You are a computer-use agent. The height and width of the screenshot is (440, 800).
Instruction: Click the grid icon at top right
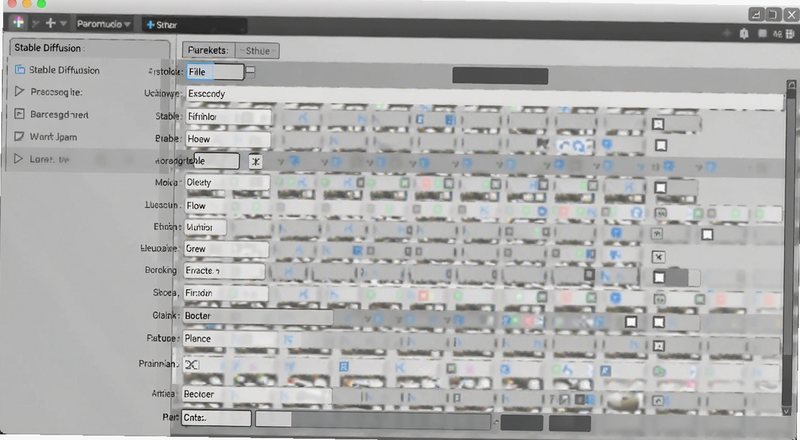tap(791, 34)
